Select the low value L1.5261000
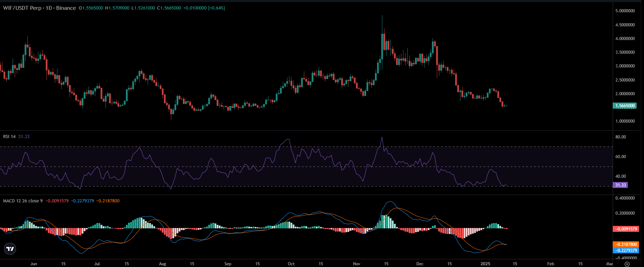This screenshot has width=644, height=267. [x=143, y=8]
